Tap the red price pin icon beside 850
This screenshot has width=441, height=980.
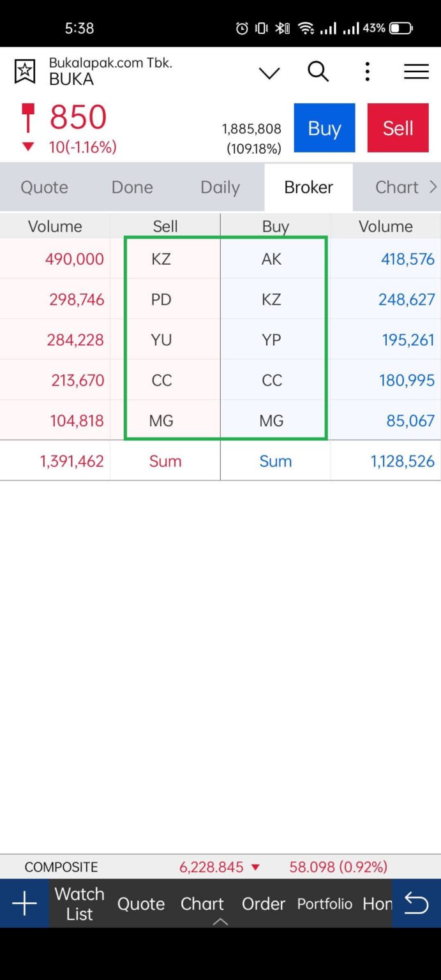[x=27, y=117]
